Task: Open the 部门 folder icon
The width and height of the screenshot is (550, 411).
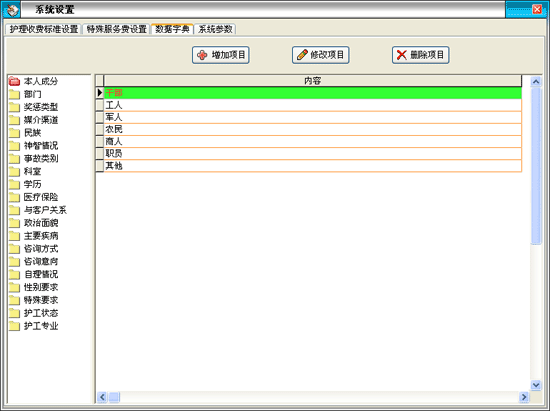Action: point(14,94)
